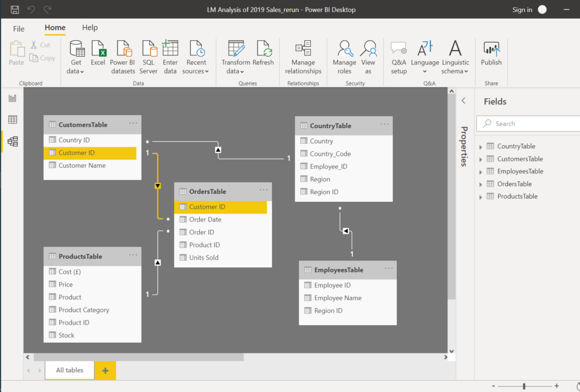Collapse the Properties pane chevron
The width and height of the screenshot is (580, 392).
tap(463, 101)
